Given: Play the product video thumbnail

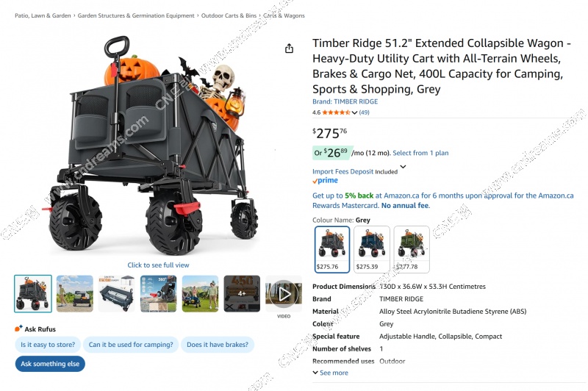Looking at the screenshot, I should coord(284,294).
